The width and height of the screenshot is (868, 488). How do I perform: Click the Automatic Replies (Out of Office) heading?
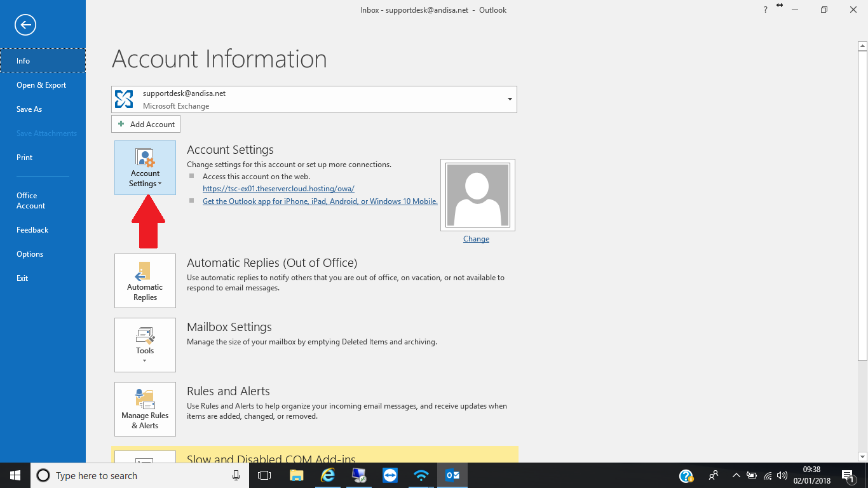coord(272,262)
